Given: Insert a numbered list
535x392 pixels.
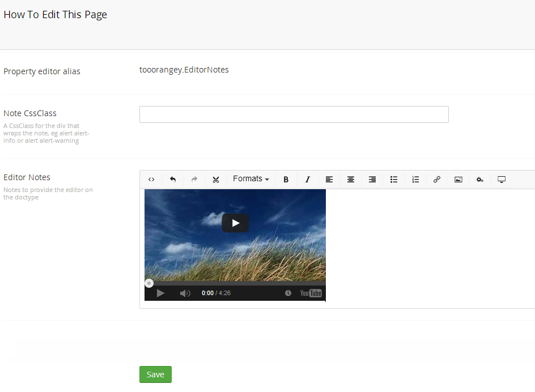Looking at the screenshot, I should (415, 180).
